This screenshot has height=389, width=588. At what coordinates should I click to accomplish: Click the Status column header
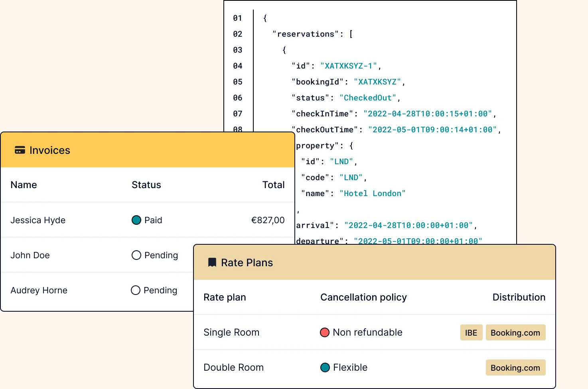pos(146,185)
